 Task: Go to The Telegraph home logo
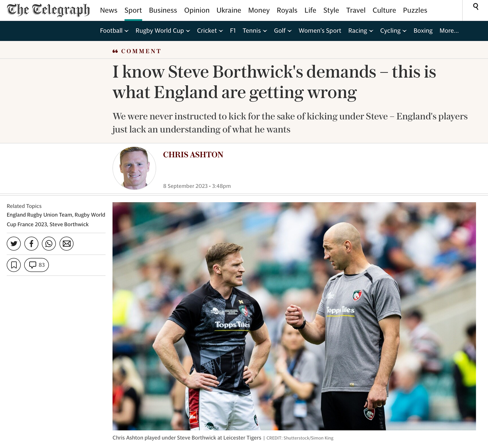pyautogui.click(x=48, y=10)
